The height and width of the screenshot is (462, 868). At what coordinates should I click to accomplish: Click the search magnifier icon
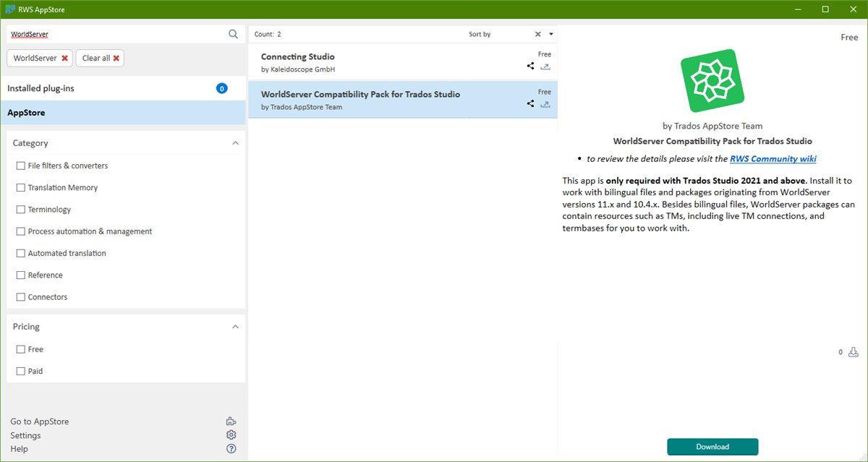[x=233, y=34]
